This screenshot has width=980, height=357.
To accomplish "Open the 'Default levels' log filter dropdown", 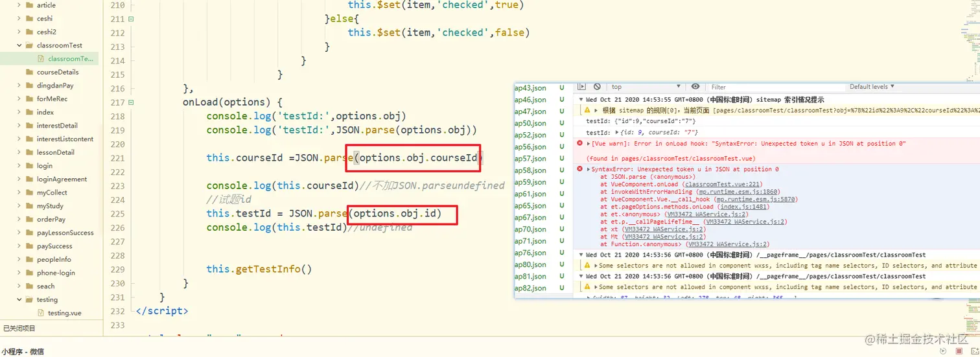I will pos(872,87).
